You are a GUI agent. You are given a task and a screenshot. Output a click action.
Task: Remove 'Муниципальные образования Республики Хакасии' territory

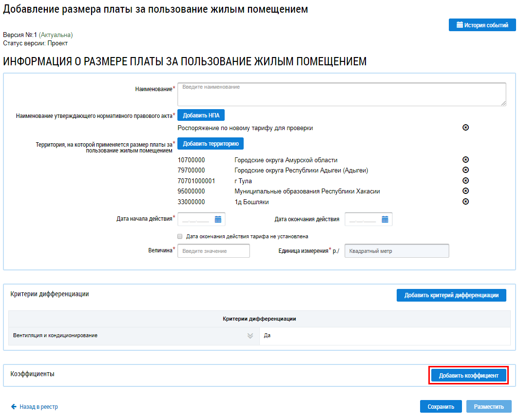click(465, 191)
